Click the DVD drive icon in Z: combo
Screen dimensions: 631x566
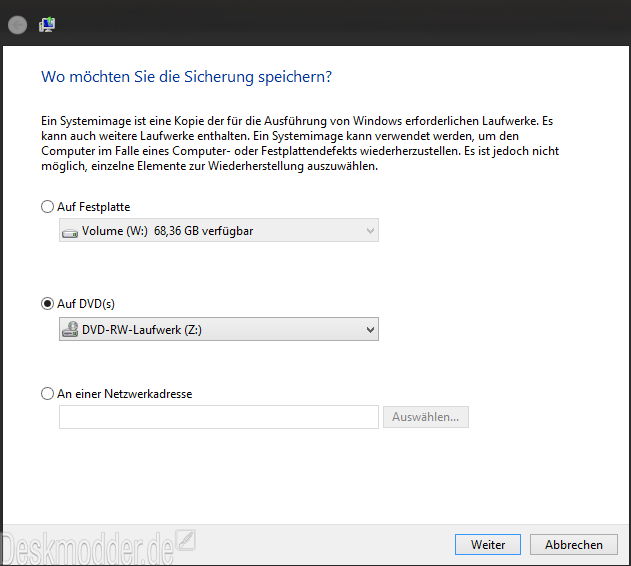[70, 329]
